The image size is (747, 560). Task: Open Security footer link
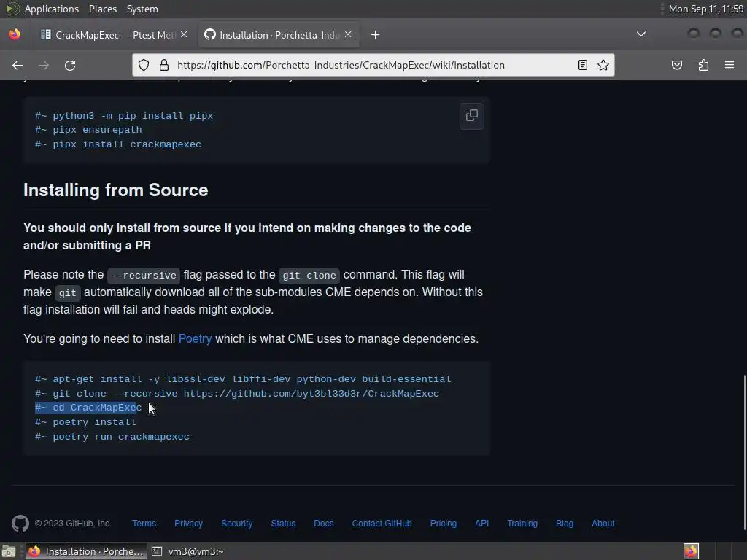click(237, 524)
